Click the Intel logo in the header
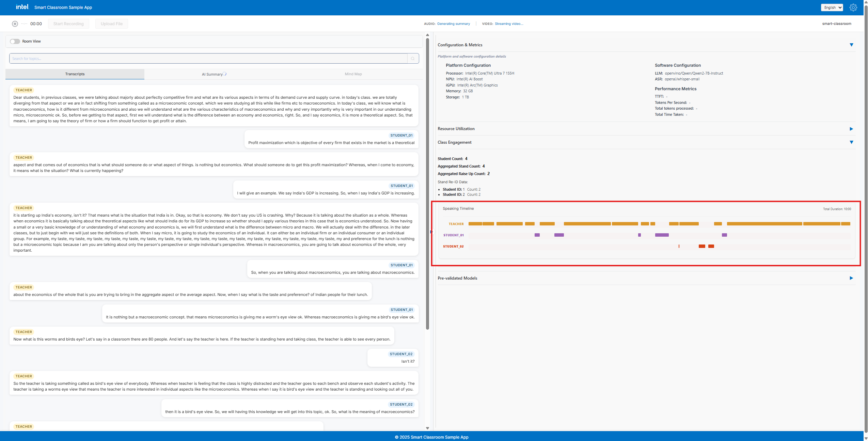This screenshot has height=441, width=868. (22, 7)
